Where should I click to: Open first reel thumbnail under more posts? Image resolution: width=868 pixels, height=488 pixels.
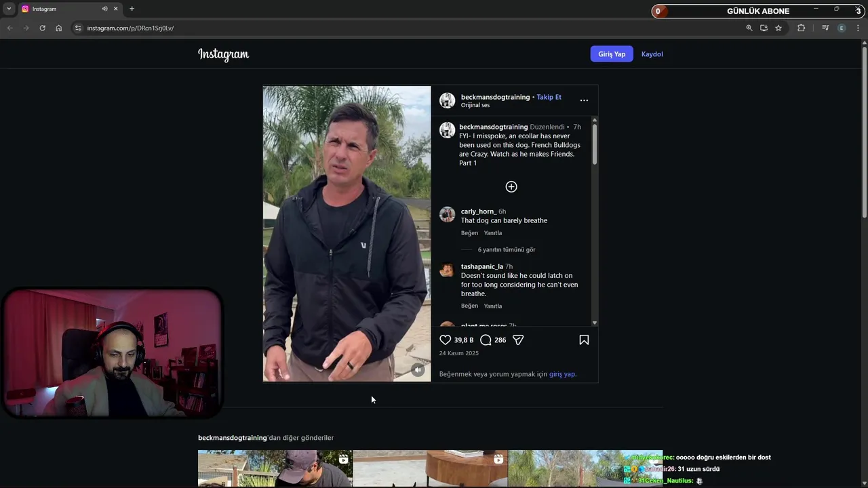275,469
